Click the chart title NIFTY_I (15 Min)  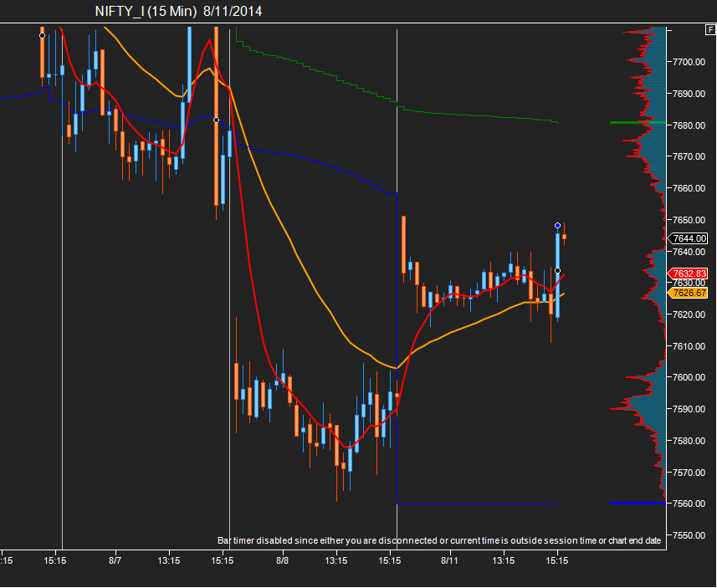coord(146,12)
